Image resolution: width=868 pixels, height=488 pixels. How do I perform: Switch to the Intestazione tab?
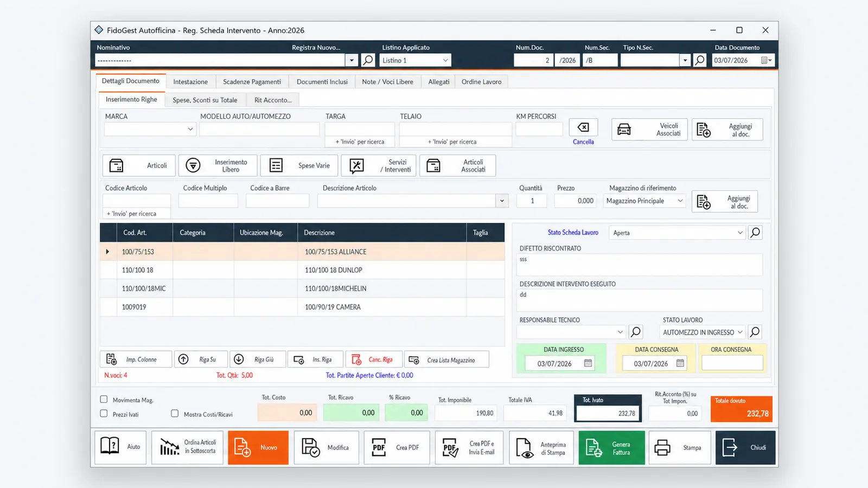(190, 82)
